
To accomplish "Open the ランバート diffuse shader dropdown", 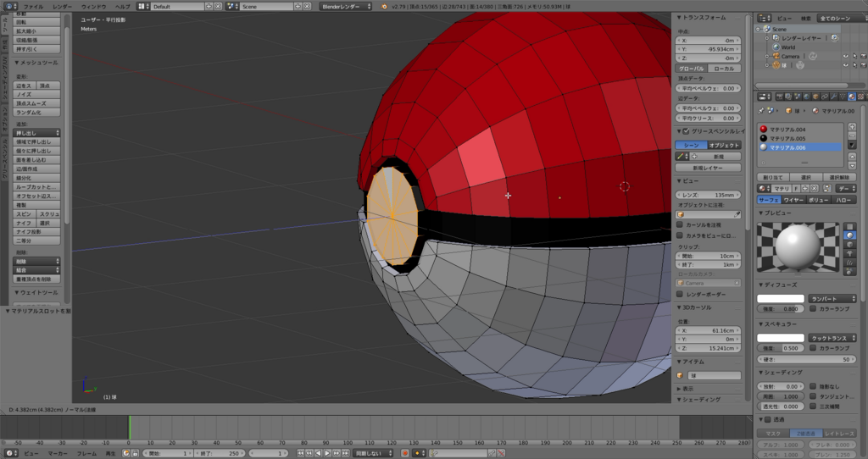I will [x=830, y=298].
